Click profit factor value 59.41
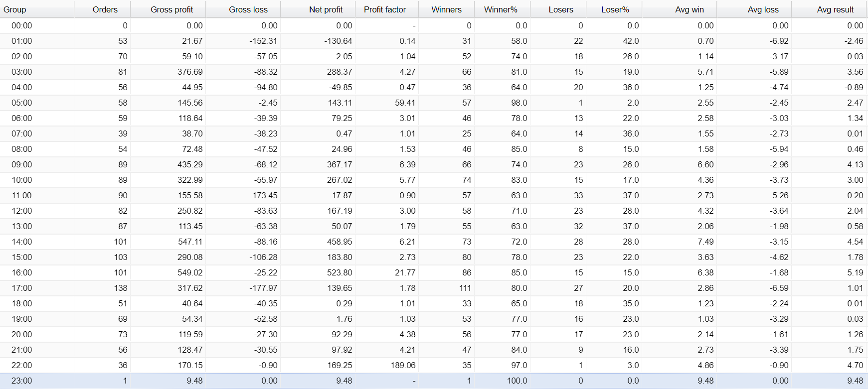This screenshot has height=392, width=868. tap(405, 103)
